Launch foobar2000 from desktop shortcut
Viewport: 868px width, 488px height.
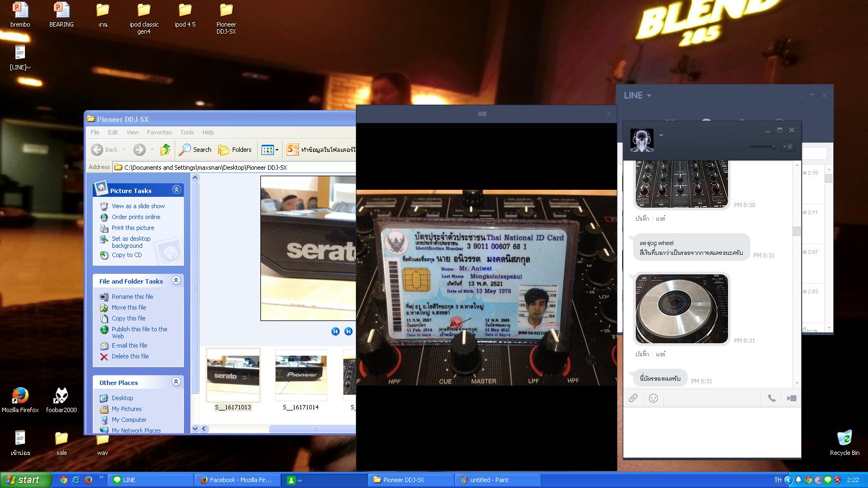pos(61,400)
